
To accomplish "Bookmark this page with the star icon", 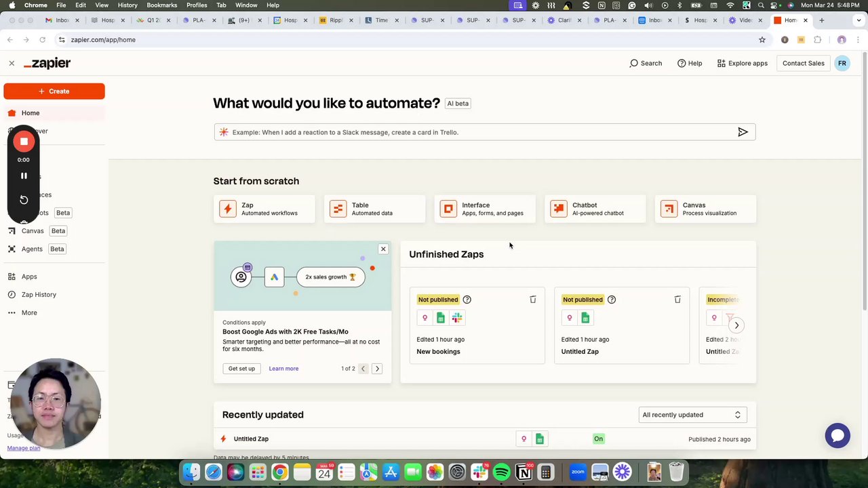I will [x=762, y=40].
